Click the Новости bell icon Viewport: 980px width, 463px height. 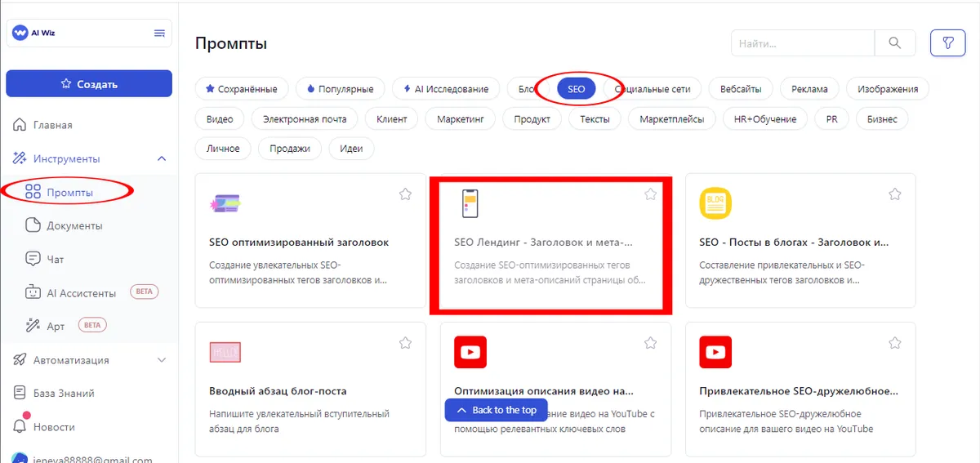pos(20,425)
